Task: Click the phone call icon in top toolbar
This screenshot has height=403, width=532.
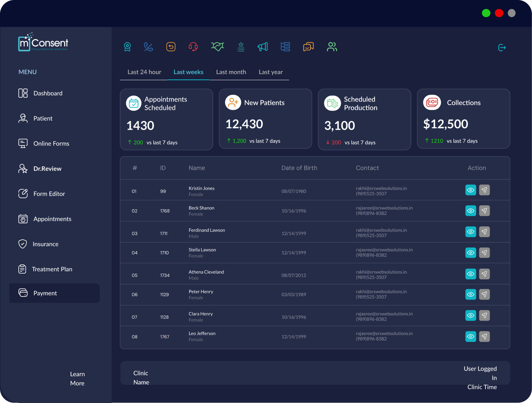Action: click(x=148, y=47)
